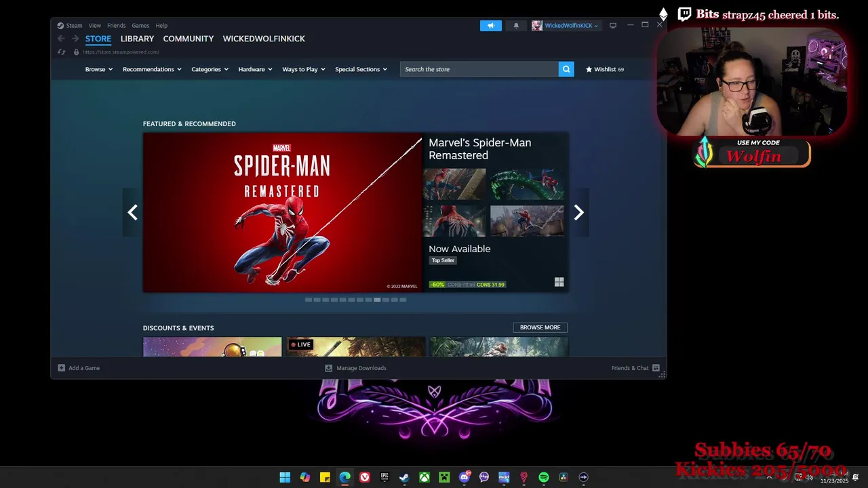Open the WICKEDWOLFINKICK profile tab
Screen dimensions: 868x488
pos(264,39)
